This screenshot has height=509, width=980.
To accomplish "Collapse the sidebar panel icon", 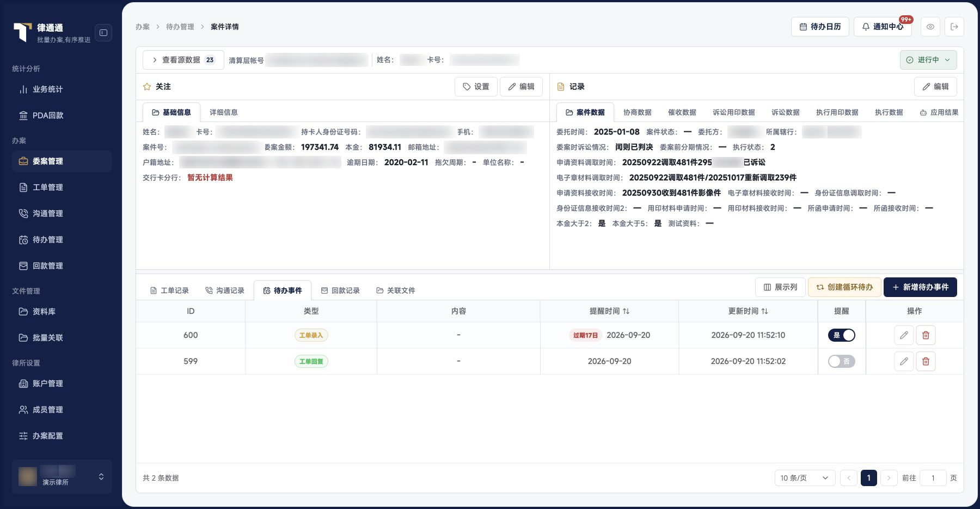I will tap(103, 33).
